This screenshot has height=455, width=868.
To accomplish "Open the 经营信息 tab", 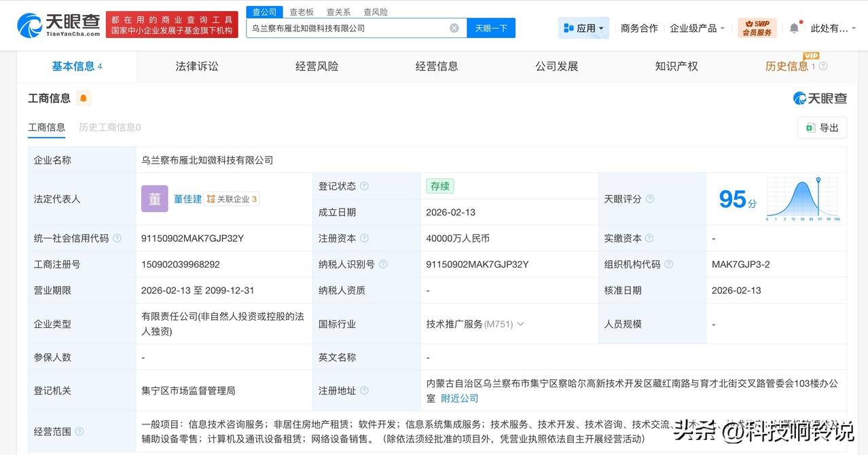I will [437, 67].
